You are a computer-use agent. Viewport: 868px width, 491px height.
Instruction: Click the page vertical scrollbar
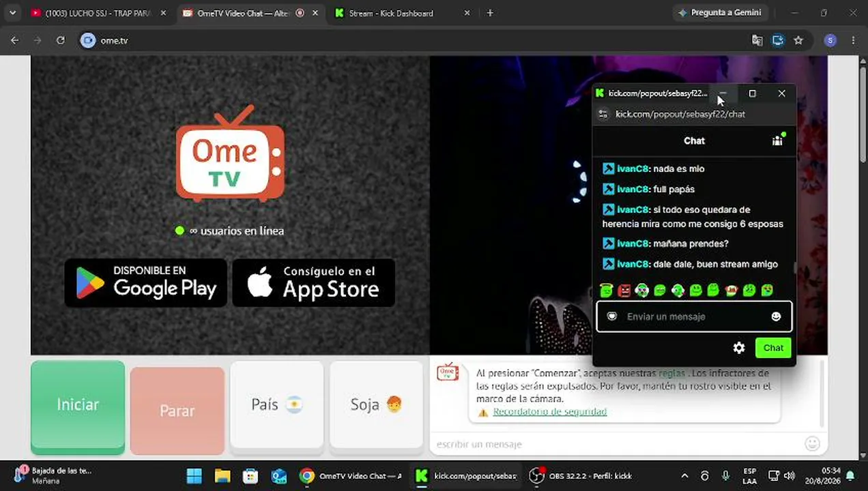(x=863, y=116)
